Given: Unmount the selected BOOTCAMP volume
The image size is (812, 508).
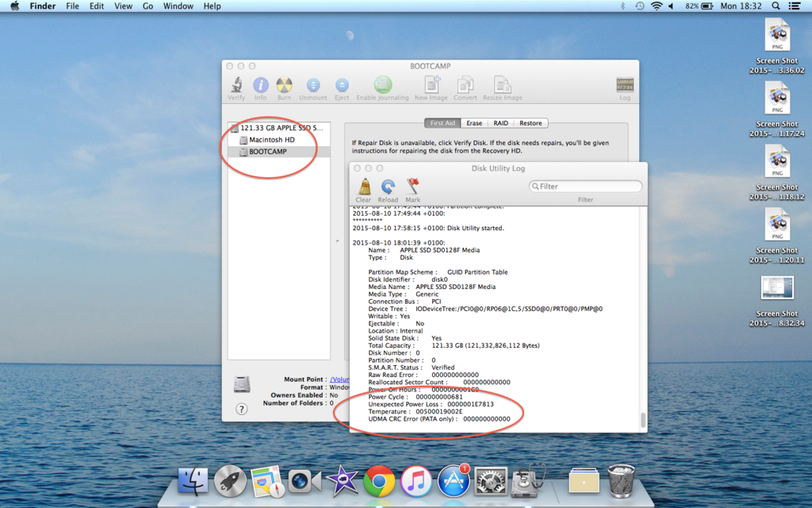Looking at the screenshot, I should (313, 87).
